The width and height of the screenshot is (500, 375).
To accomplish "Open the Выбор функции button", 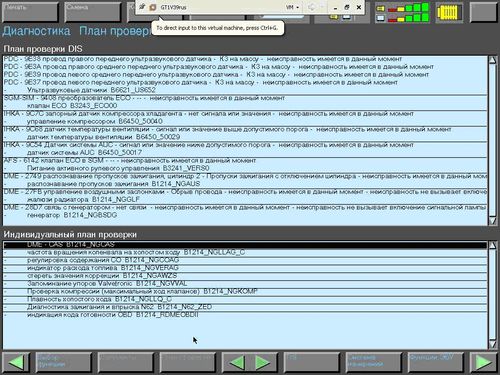I will coord(63,362).
